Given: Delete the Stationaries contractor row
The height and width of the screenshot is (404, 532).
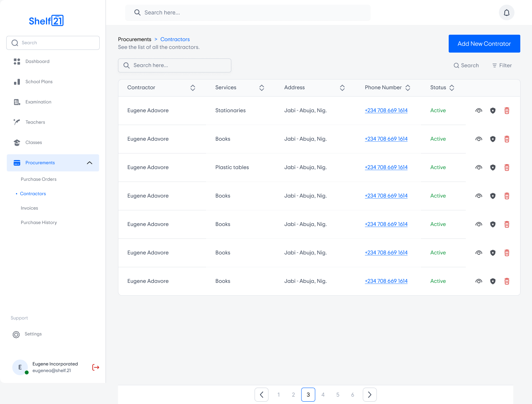Looking at the screenshot, I should 507,111.
